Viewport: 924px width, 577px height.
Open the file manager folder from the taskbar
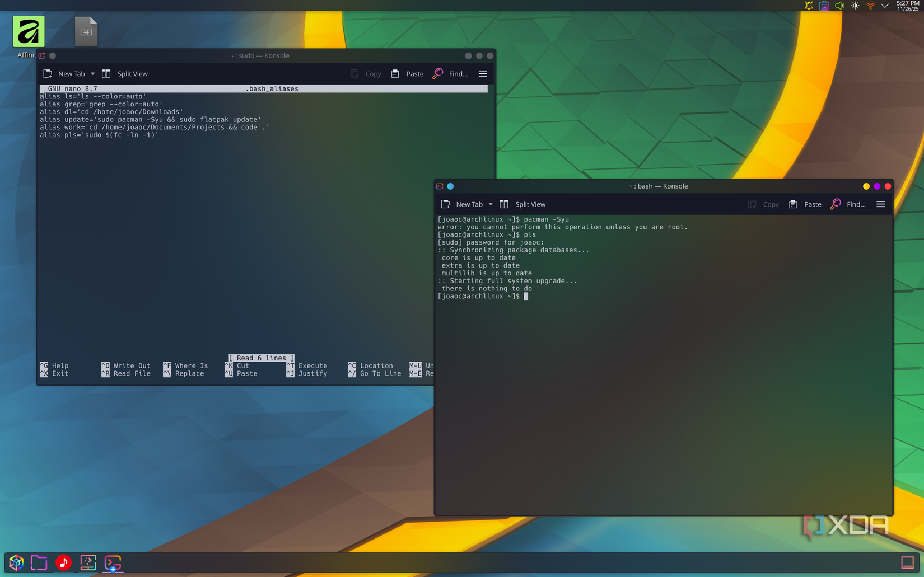[39, 563]
